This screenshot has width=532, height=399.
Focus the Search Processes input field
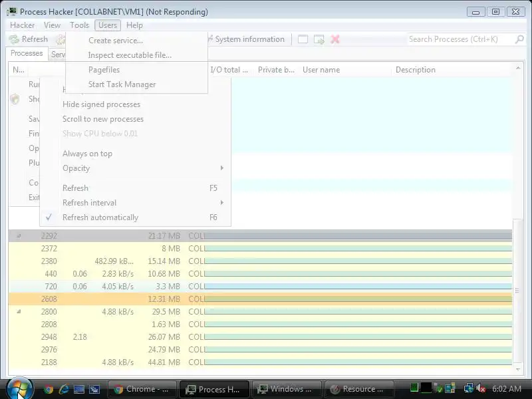(x=461, y=39)
